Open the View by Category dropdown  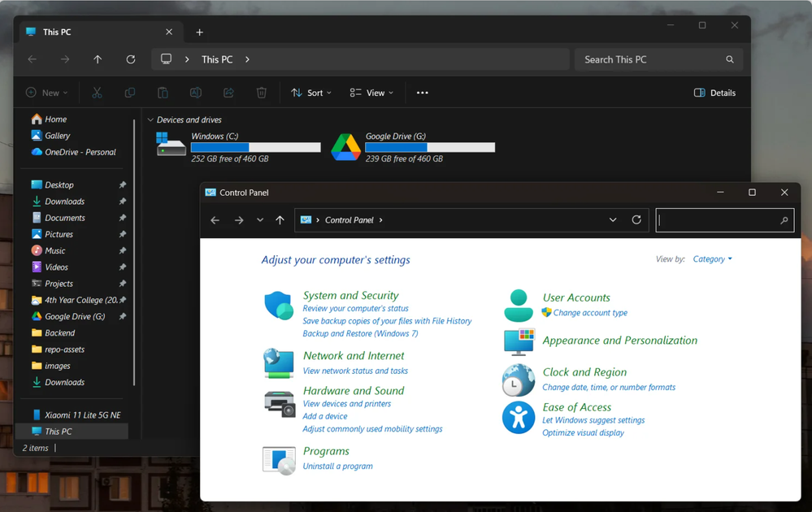[x=713, y=259]
